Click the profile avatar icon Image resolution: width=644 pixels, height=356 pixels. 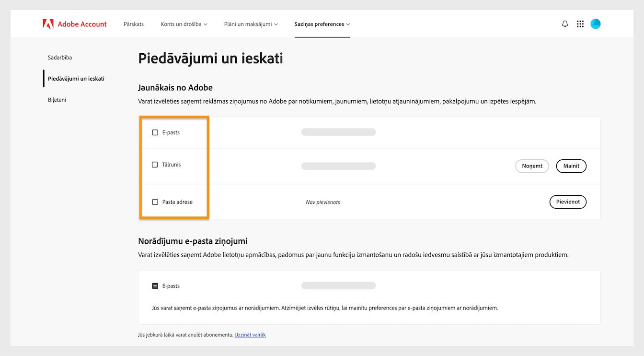pos(595,24)
